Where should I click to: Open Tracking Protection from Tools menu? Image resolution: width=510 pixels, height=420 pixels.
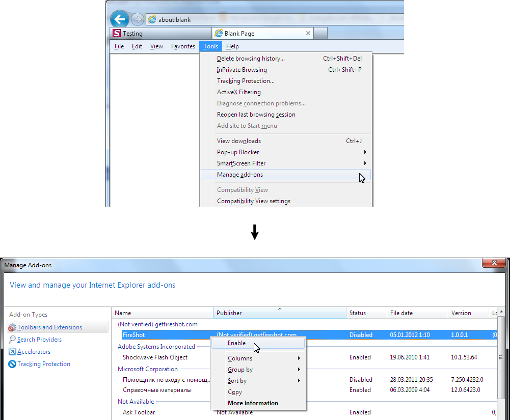click(x=286, y=81)
